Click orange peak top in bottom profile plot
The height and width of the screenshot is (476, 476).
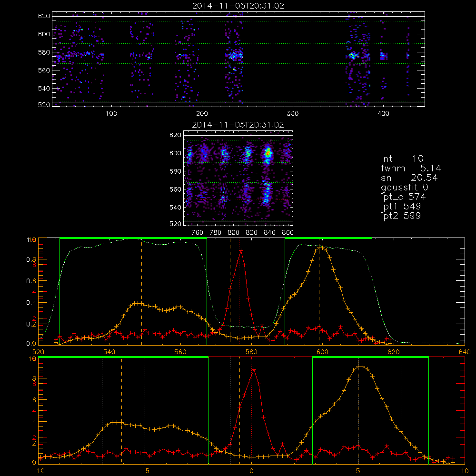coord(361,367)
